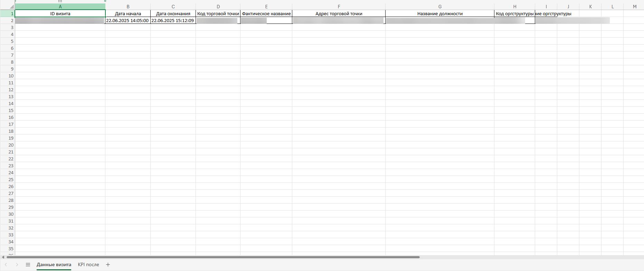Screen dimensions: 644x271
Task: Add a new sheet with plus icon
Action: coord(108,265)
